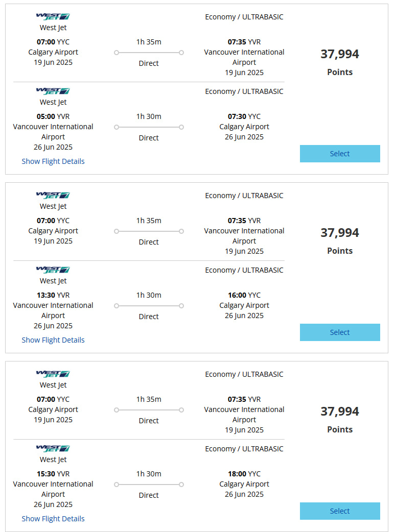Click the 07:30 YYC arrival time
The height and width of the screenshot is (532, 395).
[244, 116]
